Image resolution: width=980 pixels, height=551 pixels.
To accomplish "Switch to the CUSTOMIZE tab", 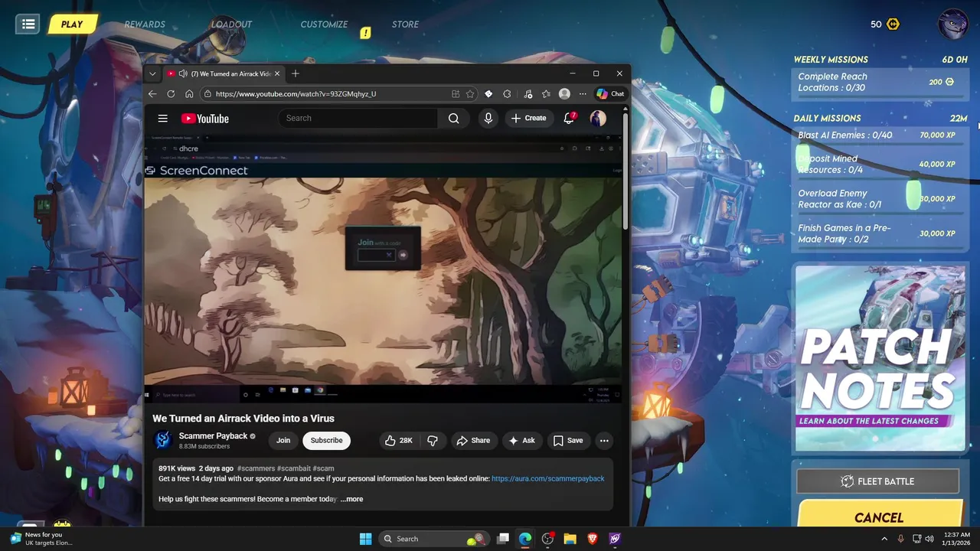I will pyautogui.click(x=324, y=24).
